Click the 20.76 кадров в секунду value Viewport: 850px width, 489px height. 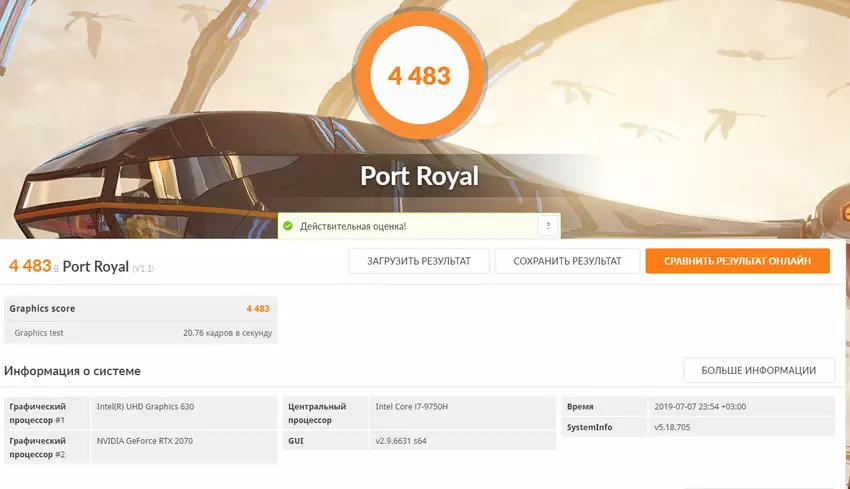tap(227, 332)
